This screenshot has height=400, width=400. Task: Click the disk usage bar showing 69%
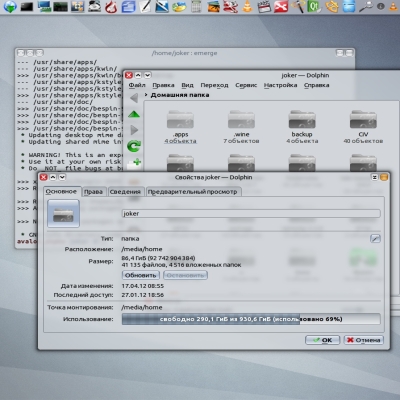click(x=251, y=319)
